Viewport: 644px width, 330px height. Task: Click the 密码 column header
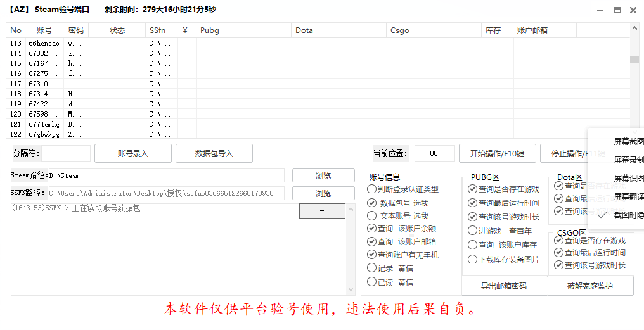point(76,30)
